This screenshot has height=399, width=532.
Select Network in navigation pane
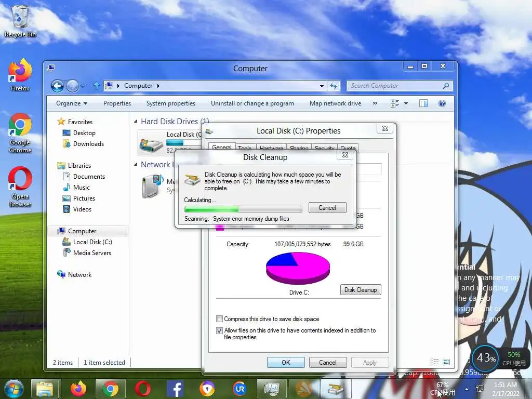(x=74, y=274)
